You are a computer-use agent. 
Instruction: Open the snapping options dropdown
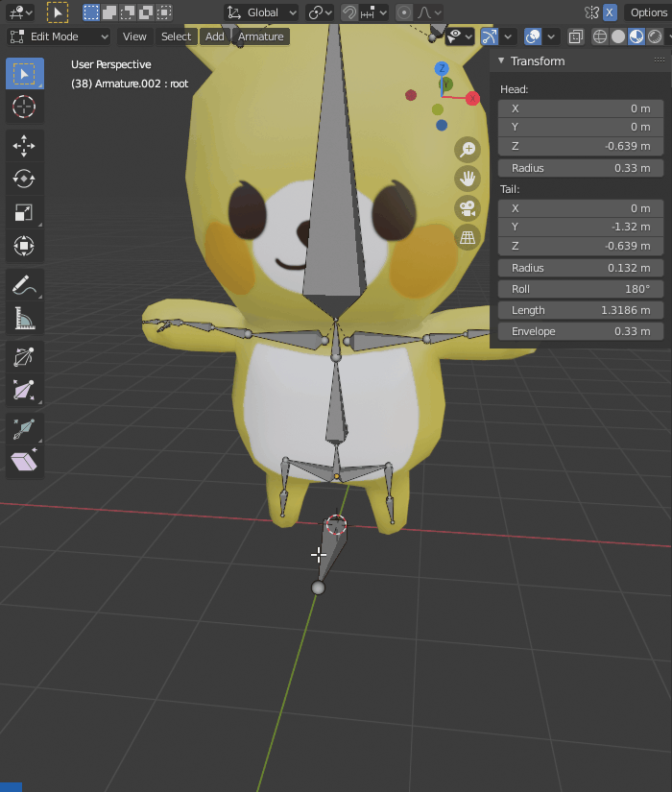pos(373,12)
